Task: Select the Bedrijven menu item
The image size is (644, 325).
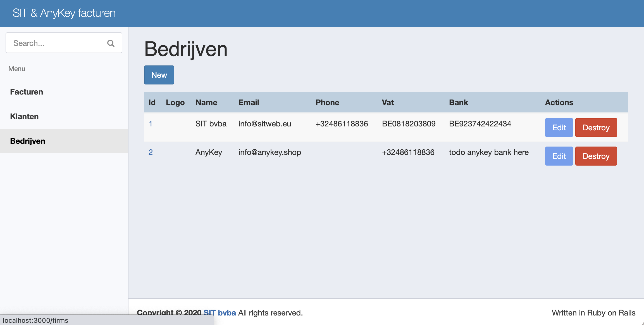Action: point(64,141)
